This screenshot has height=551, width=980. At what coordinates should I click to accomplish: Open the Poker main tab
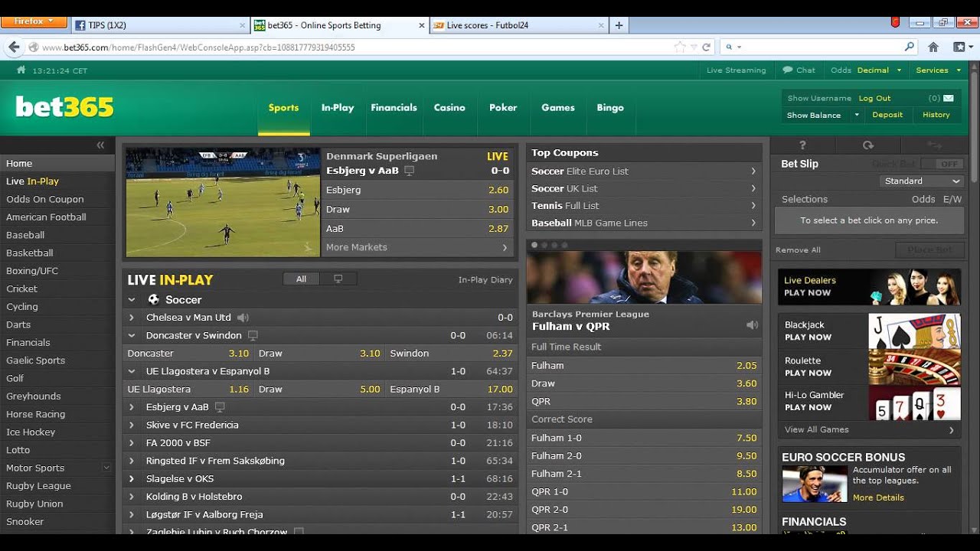click(503, 108)
